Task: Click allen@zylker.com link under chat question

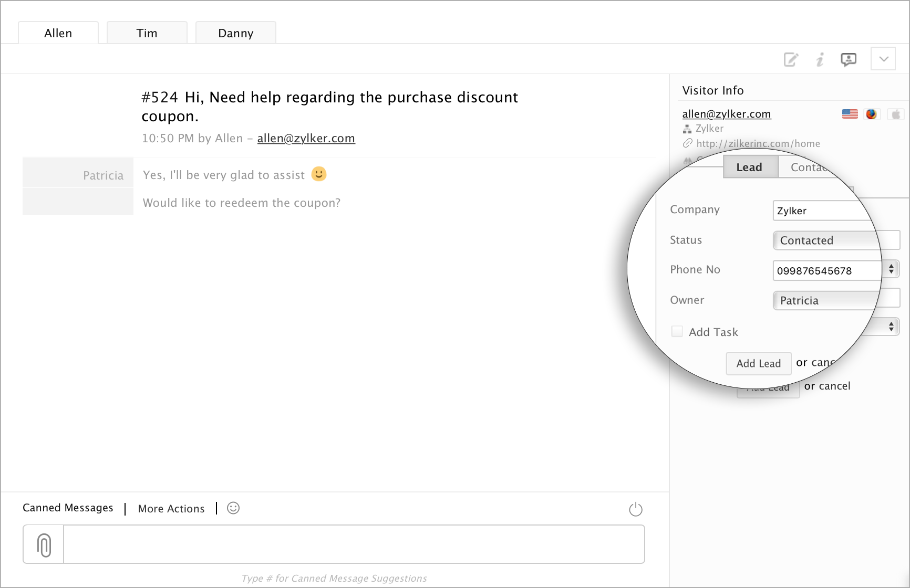Action: pyautogui.click(x=306, y=138)
